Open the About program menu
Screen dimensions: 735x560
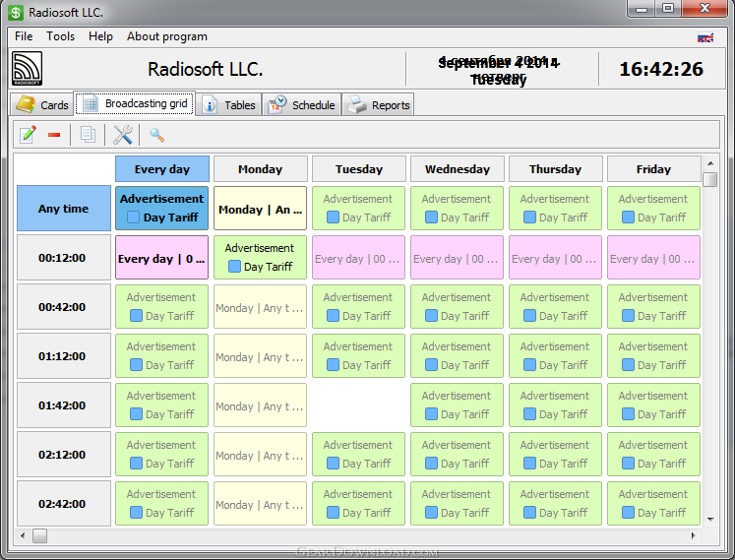coord(167,36)
